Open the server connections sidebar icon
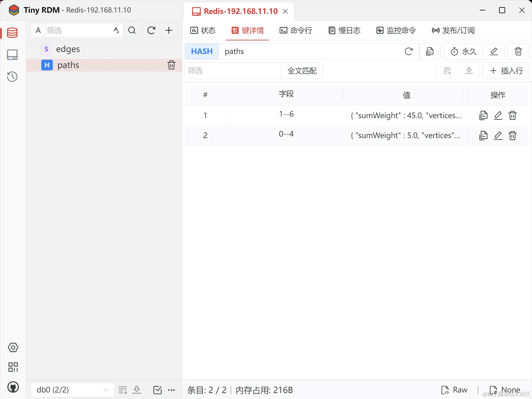 [12, 55]
